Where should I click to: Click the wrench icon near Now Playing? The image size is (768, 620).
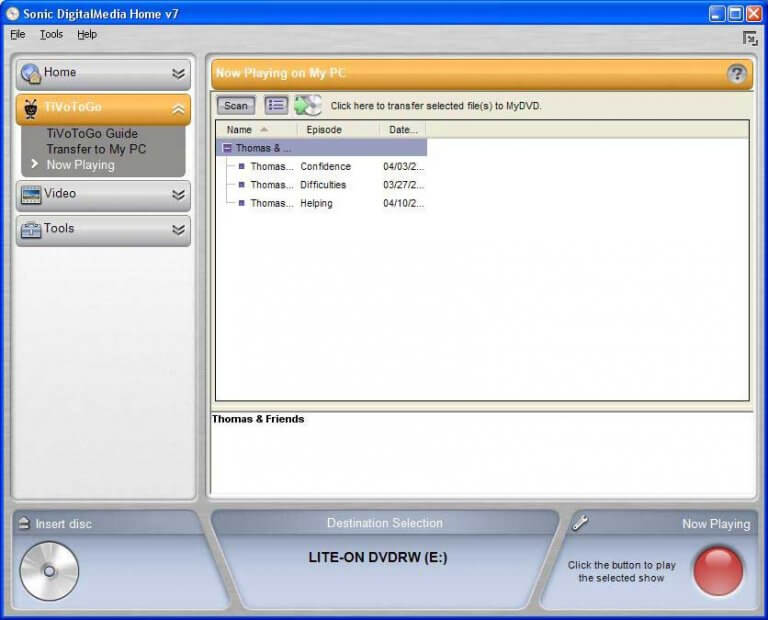[x=580, y=523]
